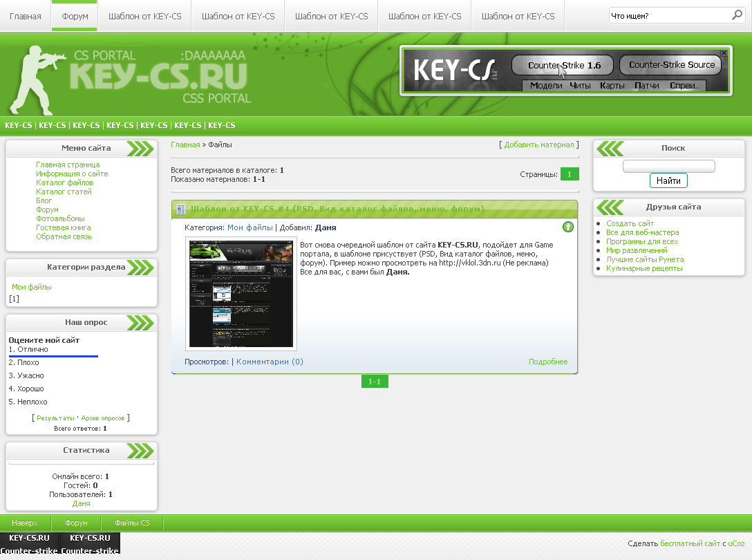
Task: Open Каталог статей in the site menu
Action: tap(64, 192)
